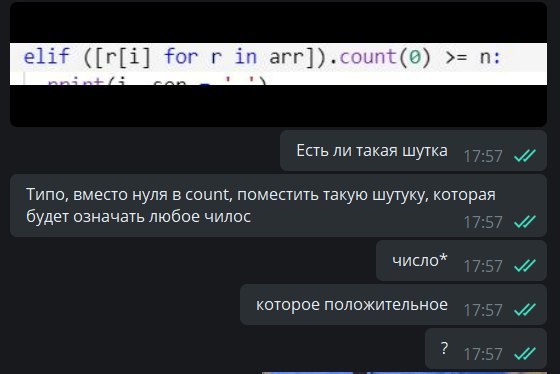Click read checkmarks on 'Есть ли такая шутка'
Screen dimensions: 560x374
point(525,156)
